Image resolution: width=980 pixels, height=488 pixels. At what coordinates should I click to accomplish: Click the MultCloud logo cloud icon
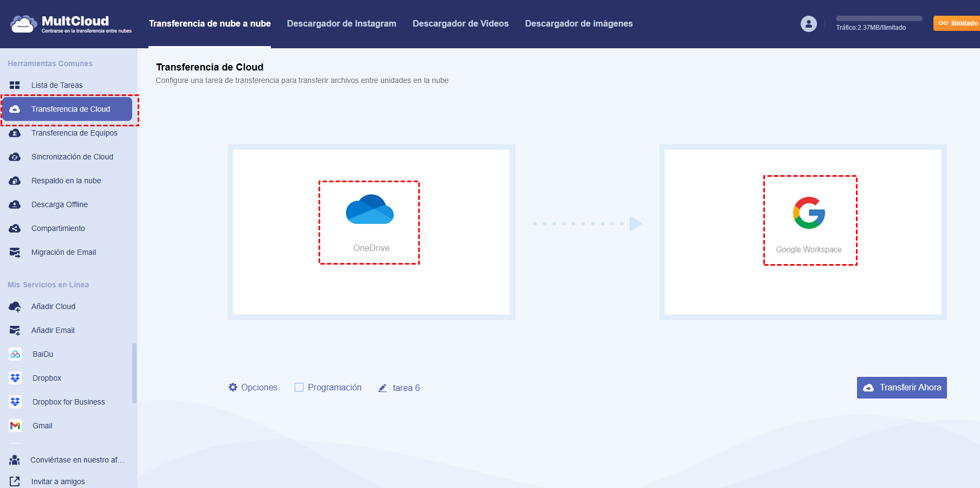24,24
